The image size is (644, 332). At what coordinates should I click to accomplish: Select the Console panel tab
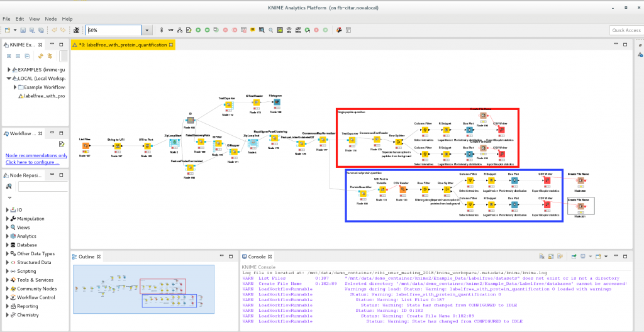(x=257, y=257)
